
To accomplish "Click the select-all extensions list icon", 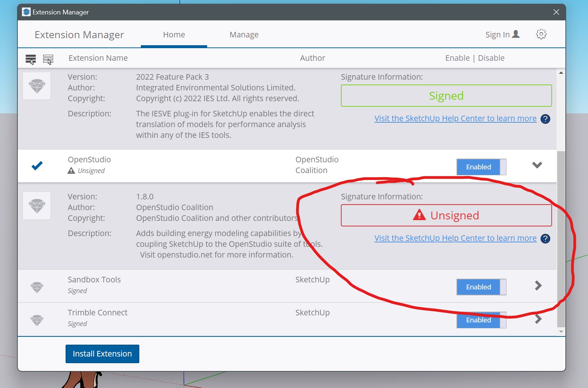I will click(x=31, y=59).
